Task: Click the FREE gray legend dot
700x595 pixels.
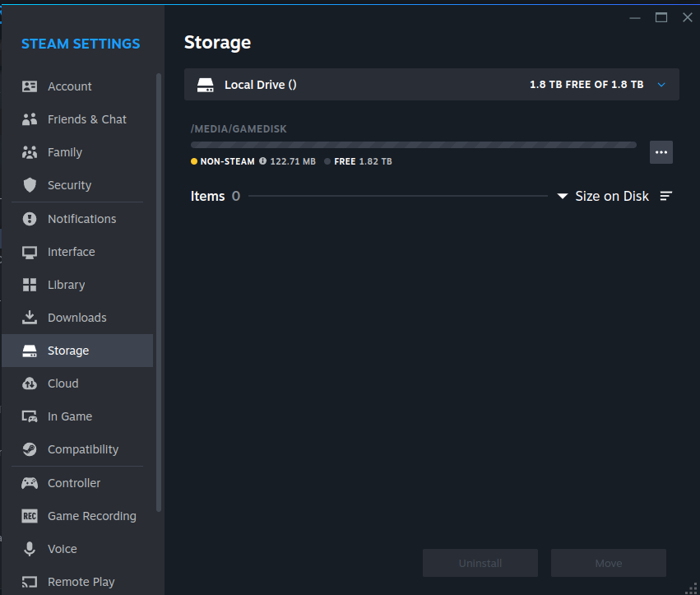Action: tap(327, 161)
